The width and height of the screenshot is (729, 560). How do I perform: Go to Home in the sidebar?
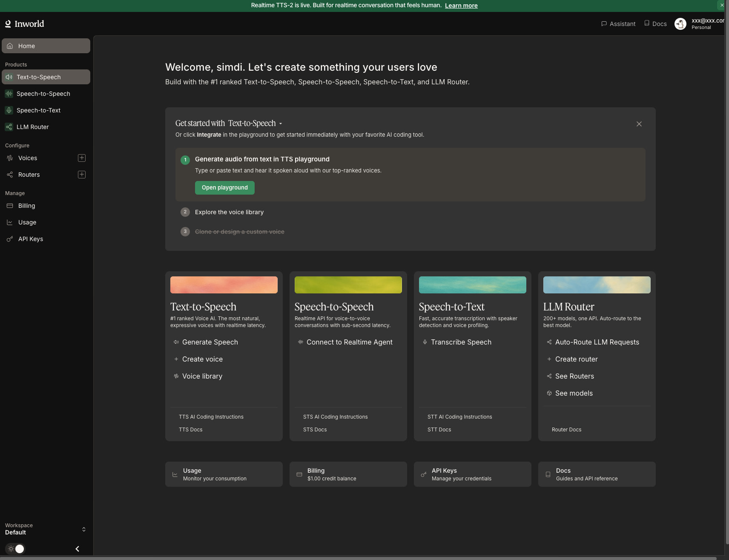46,46
